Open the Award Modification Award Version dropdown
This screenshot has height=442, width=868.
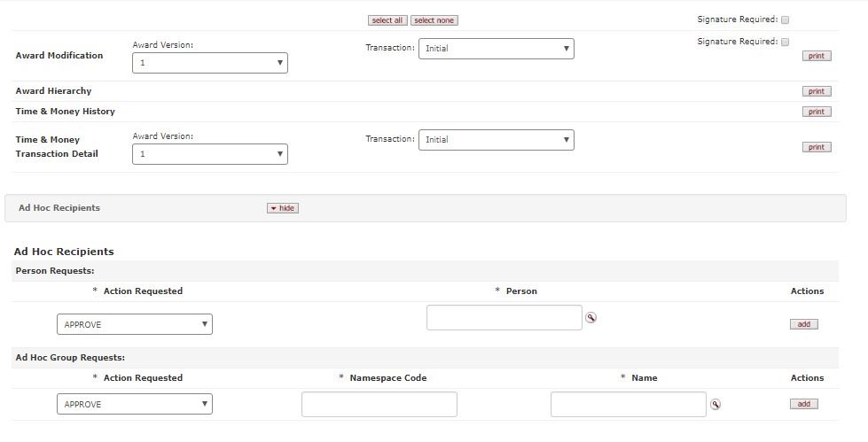(x=209, y=63)
